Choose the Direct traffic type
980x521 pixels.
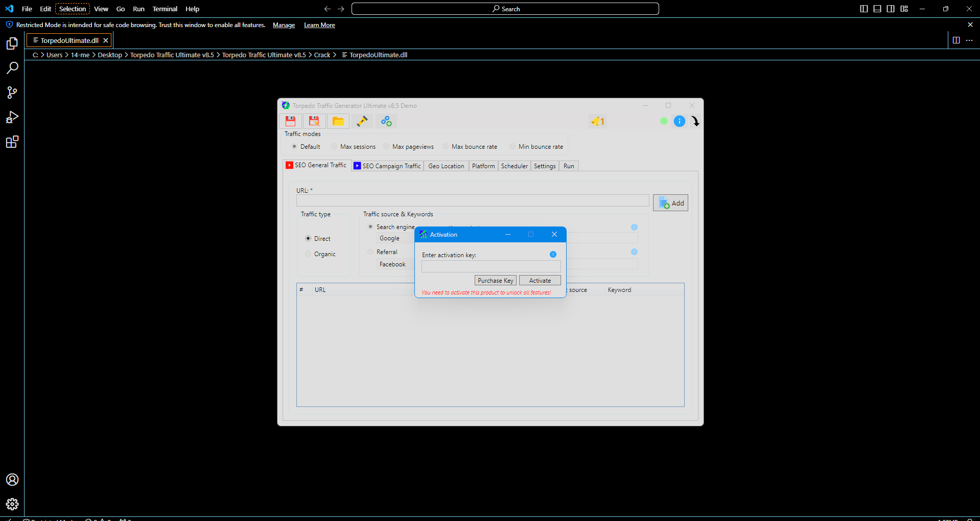click(308, 239)
